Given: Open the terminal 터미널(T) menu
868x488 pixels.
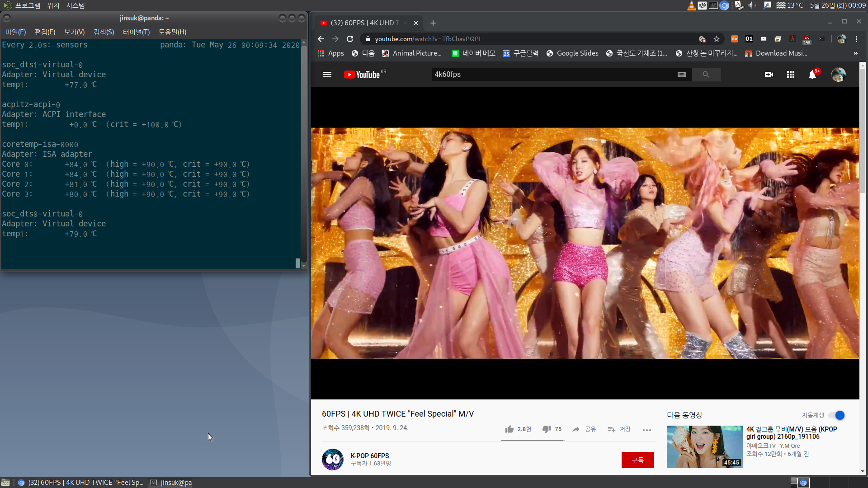Looking at the screenshot, I should (x=137, y=32).
